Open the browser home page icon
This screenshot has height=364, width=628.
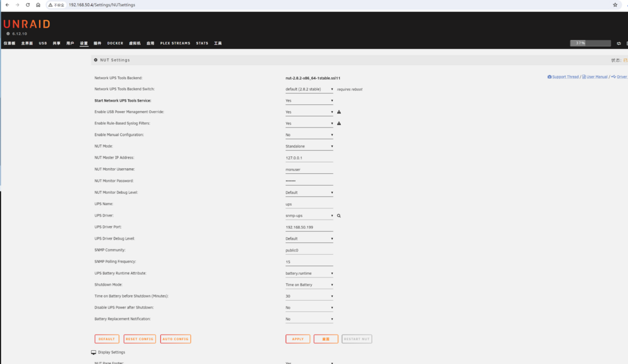tap(38, 5)
